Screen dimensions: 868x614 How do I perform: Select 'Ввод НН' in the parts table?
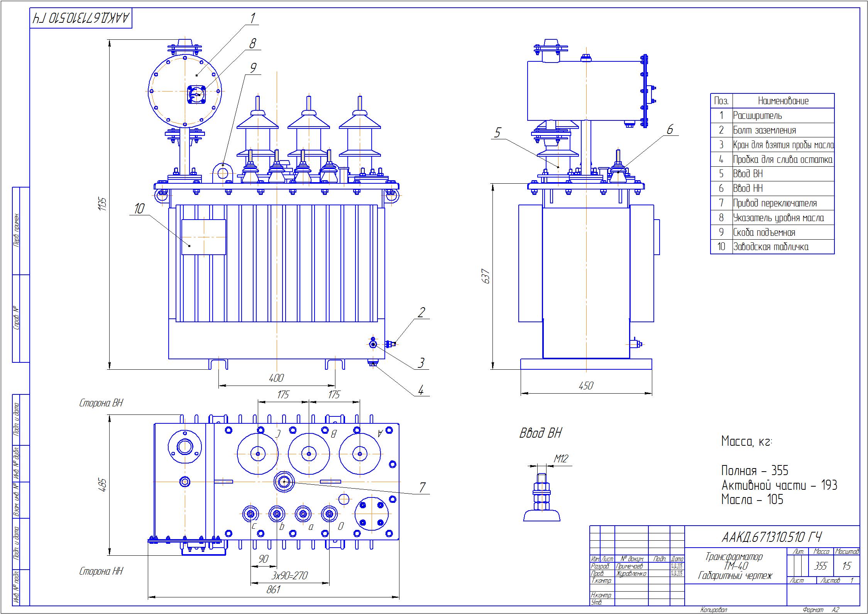point(772,189)
